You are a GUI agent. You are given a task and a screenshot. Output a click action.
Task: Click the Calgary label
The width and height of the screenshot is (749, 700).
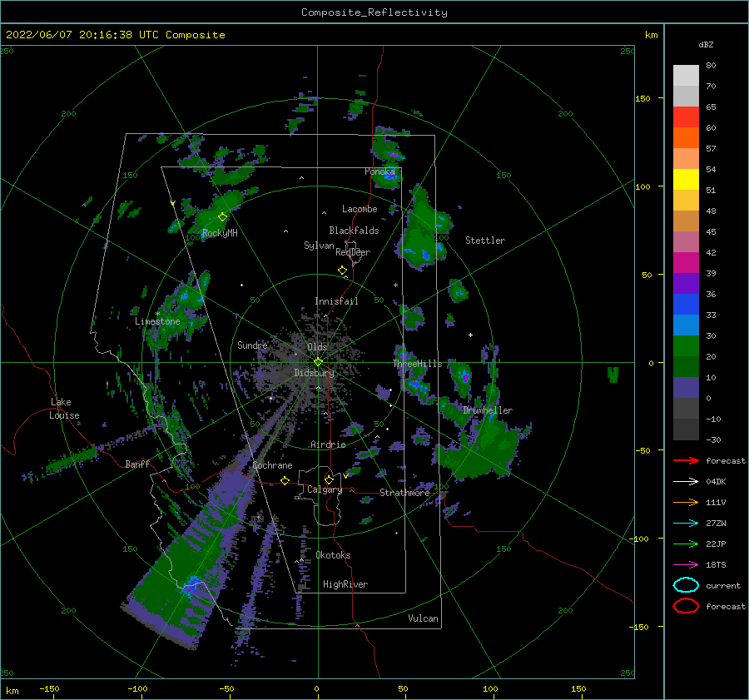(x=325, y=489)
